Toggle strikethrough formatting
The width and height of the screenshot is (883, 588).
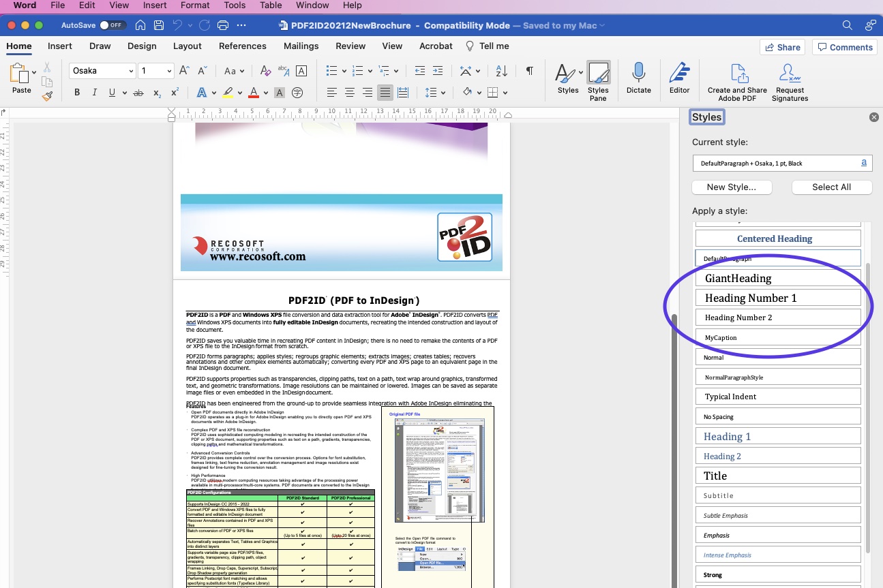pyautogui.click(x=138, y=93)
